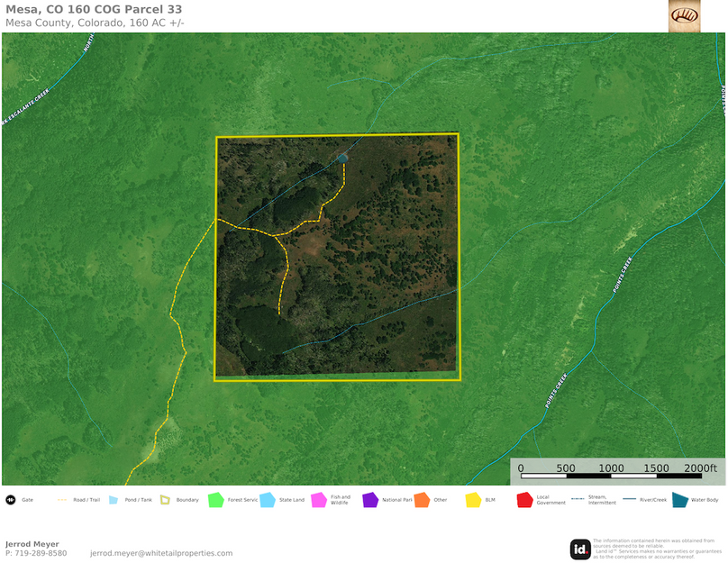Click the pink Fish and Wildlife swatch
Viewport: 728px width, 563px height.
click(318, 500)
